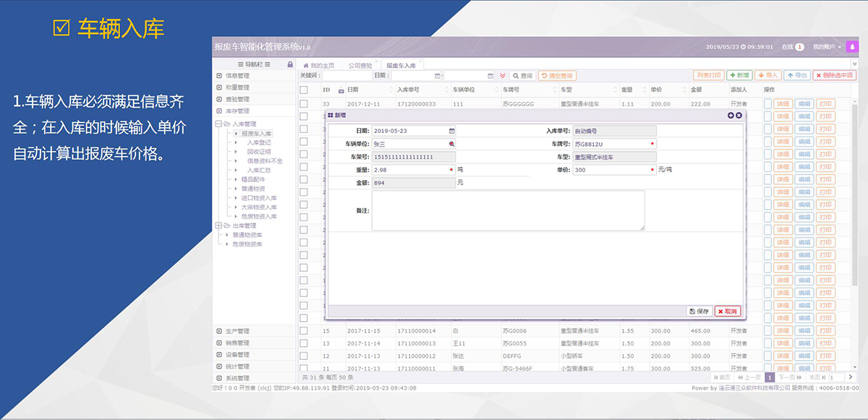Open 入库登记 in the navigation tree
Screen dimensions: 868x420
tap(258, 143)
